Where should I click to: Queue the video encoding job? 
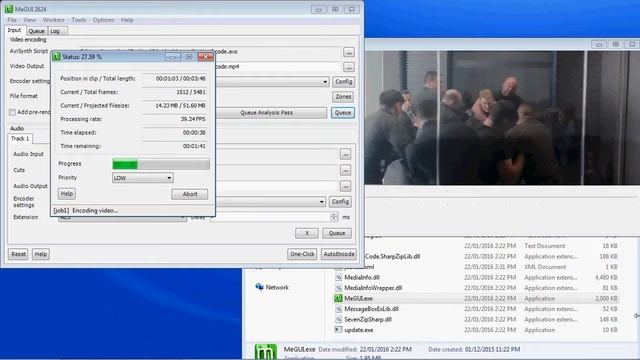[x=343, y=113]
